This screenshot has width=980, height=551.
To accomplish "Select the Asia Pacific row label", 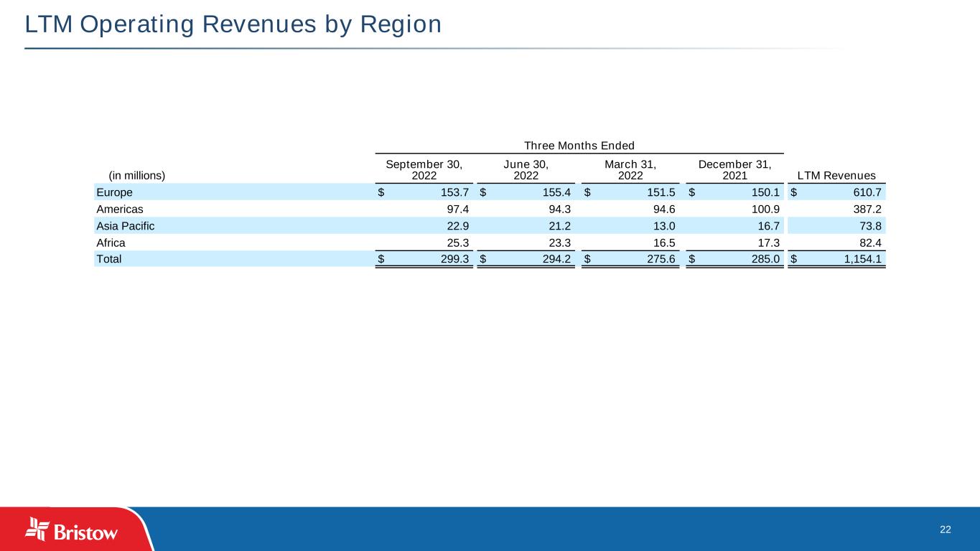I will point(125,226).
